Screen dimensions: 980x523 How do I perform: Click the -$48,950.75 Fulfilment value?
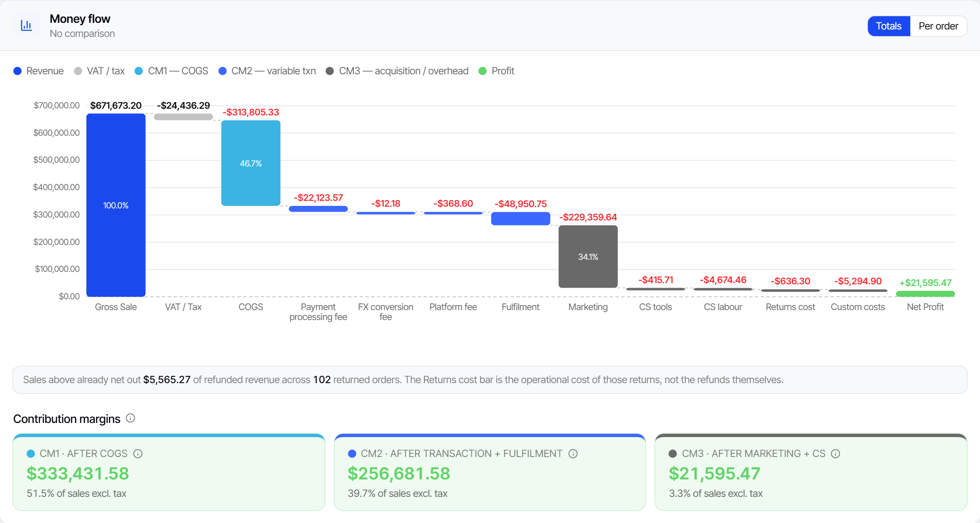521,204
